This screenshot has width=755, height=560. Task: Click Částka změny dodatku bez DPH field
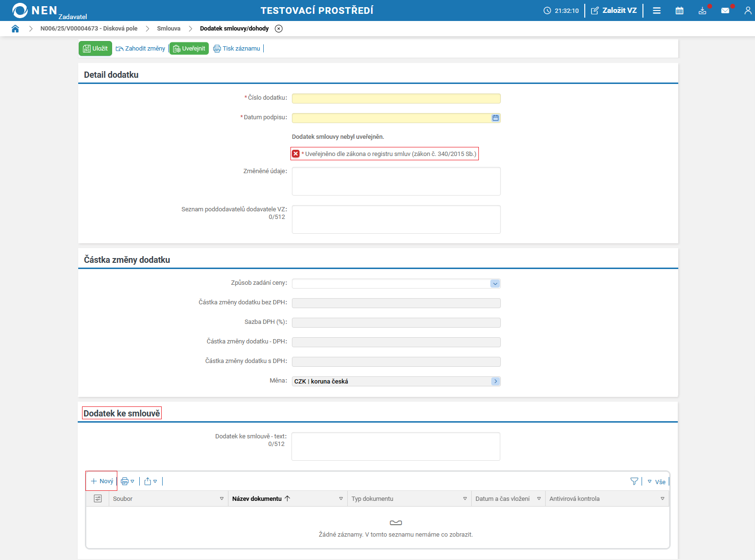[x=396, y=303]
